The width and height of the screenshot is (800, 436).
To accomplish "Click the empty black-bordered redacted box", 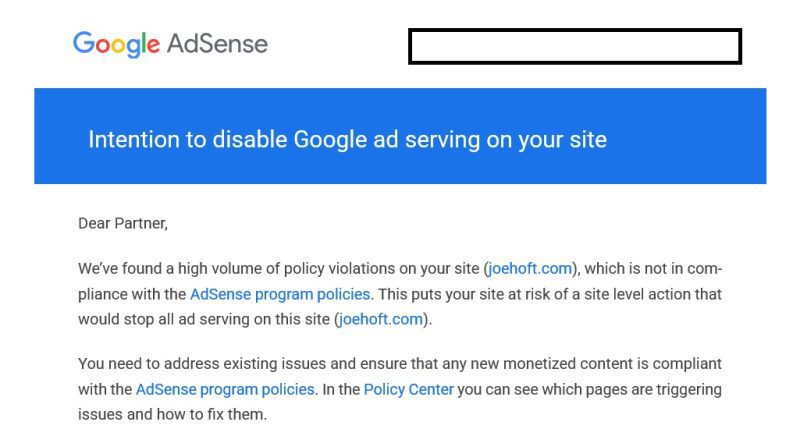I will tap(575, 46).
